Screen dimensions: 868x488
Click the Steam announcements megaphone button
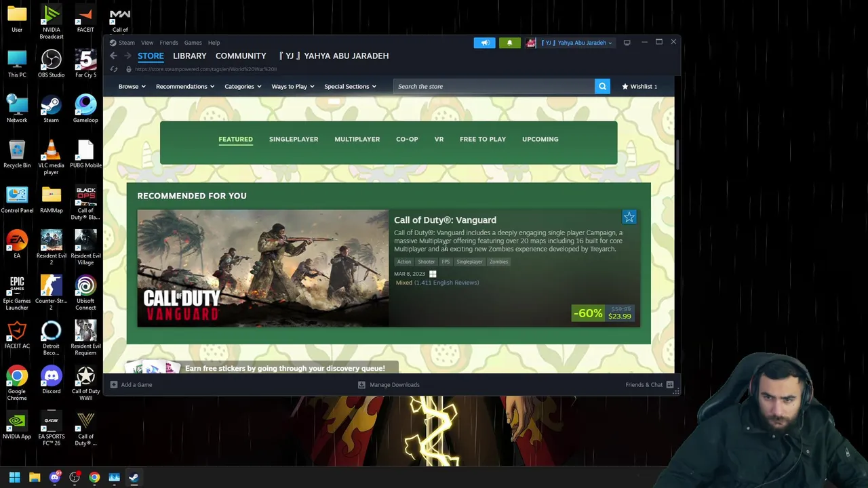click(484, 43)
